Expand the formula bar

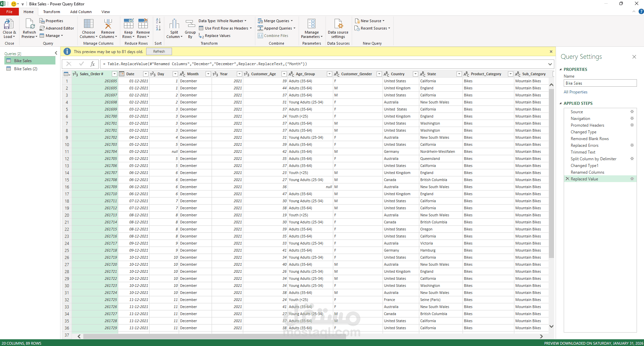(x=550, y=64)
